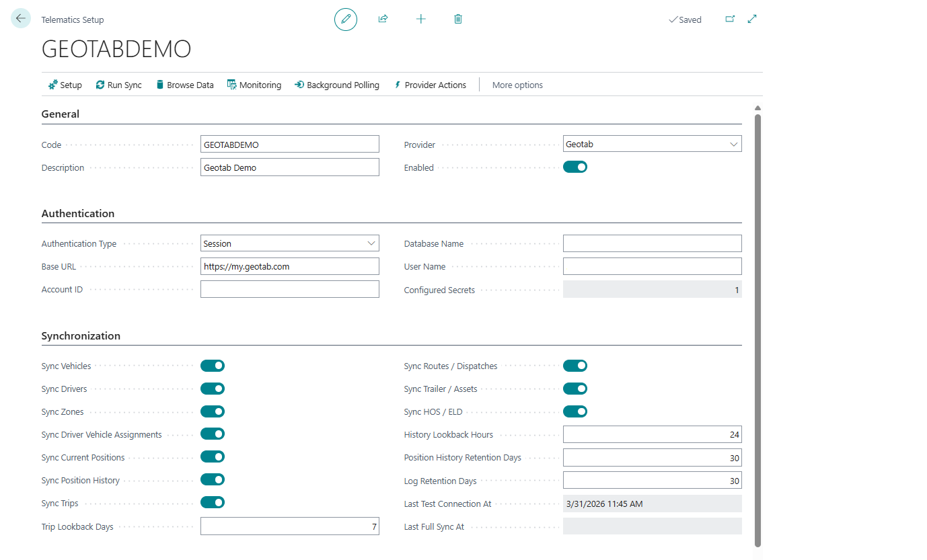
Task: Click Provider Actions
Action: click(x=430, y=84)
